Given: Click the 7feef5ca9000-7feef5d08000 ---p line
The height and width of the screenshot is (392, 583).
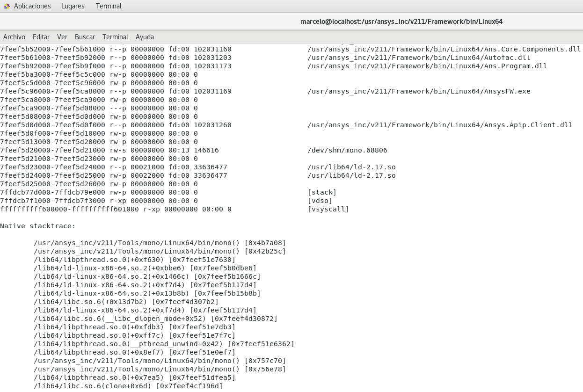Looking at the screenshot, I should coord(99,108).
